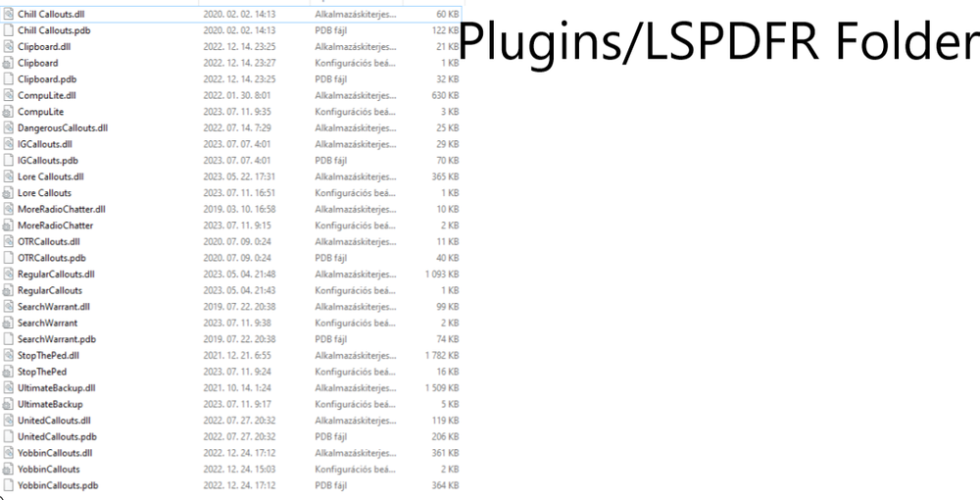Select file name RegularCallouts.dll
Screen dimensions: 980x500
coord(56,274)
